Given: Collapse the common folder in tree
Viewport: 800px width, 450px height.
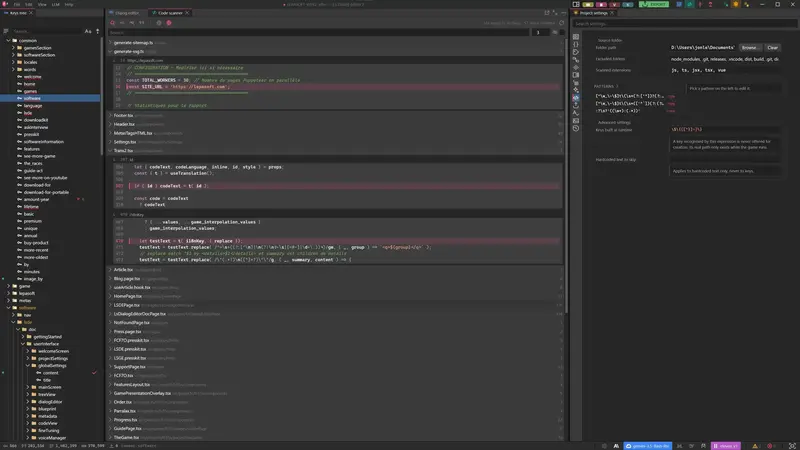Looking at the screenshot, I should coord(8,40).
